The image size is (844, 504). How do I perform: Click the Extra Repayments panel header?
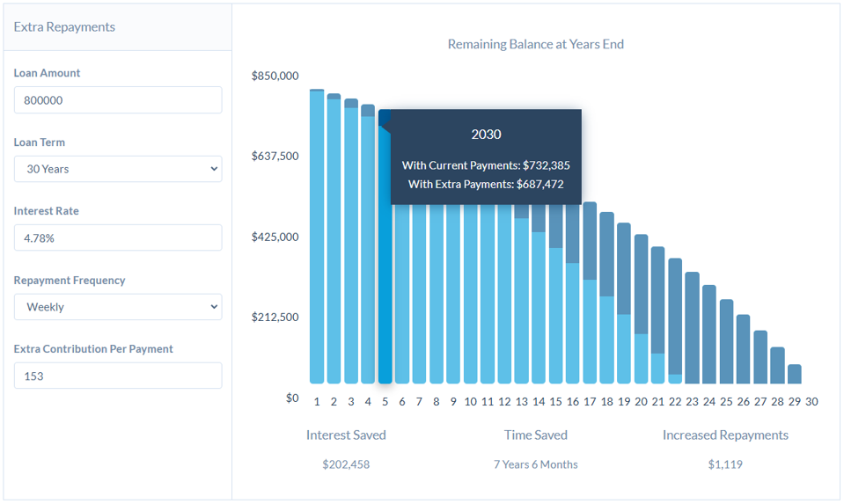click(x=64, y=27)
